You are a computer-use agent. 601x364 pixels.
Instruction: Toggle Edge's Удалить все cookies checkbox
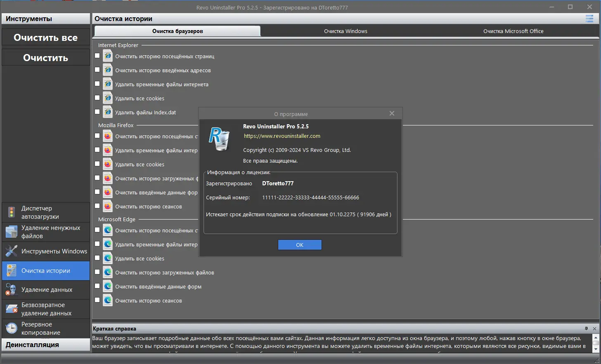[97, 258]
